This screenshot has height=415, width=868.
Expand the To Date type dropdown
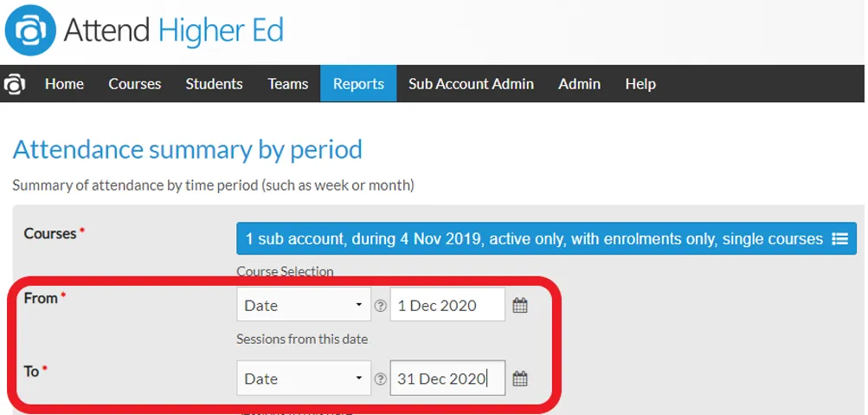coord(304,378)
